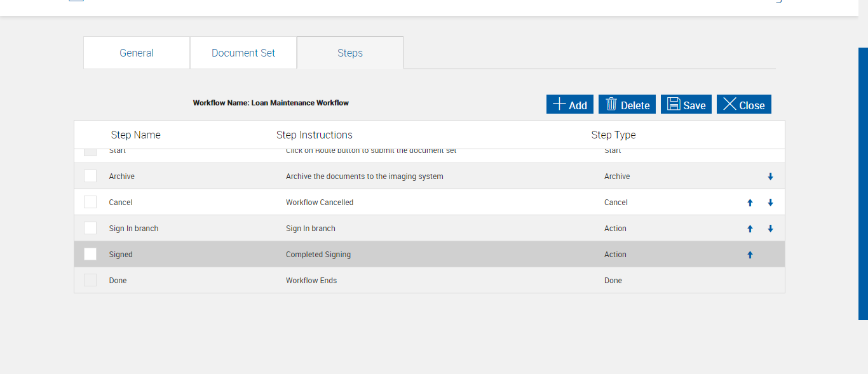Save workflow using the Save button
The image size is (868, 374).
tap(686, 105)
